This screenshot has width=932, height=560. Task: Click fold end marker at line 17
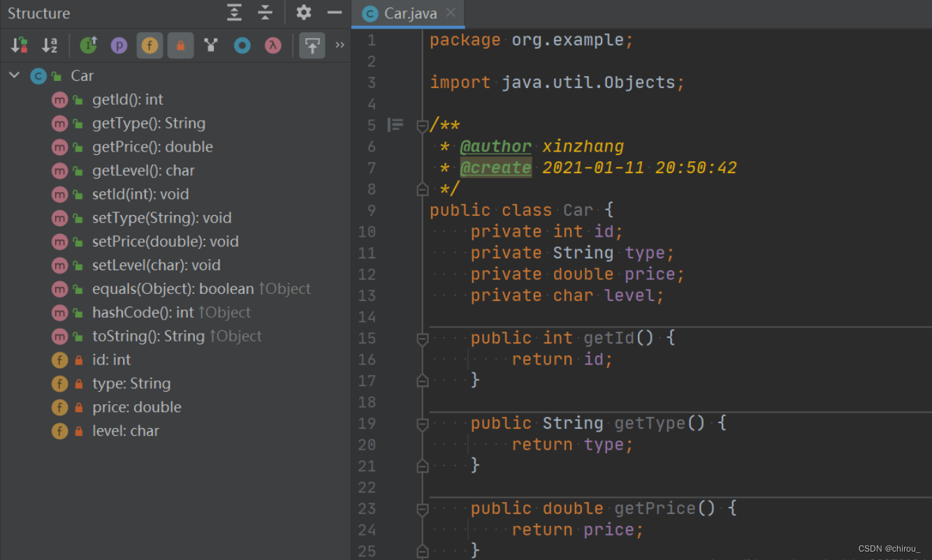(x=422, y=381)
